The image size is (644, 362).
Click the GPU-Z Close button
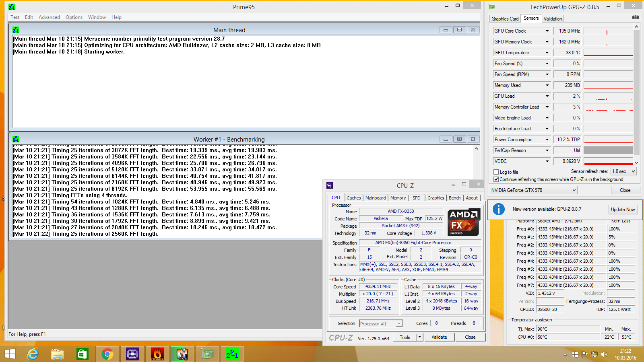625,190
